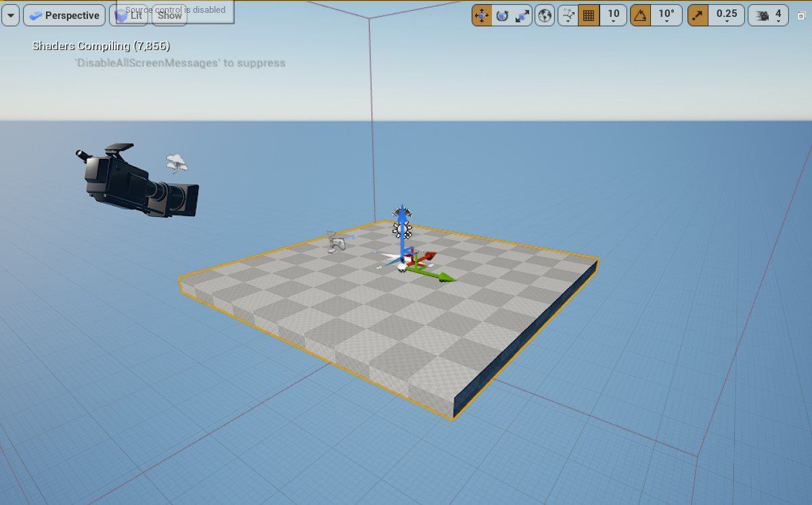Open grid snap size dropdown showing 10

[613, 16]
